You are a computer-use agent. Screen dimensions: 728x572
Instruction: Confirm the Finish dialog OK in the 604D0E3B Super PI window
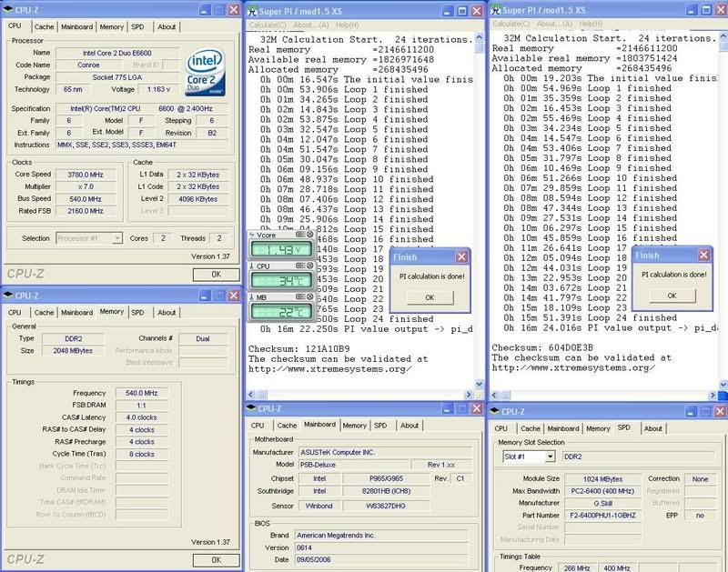coord(672,296)
